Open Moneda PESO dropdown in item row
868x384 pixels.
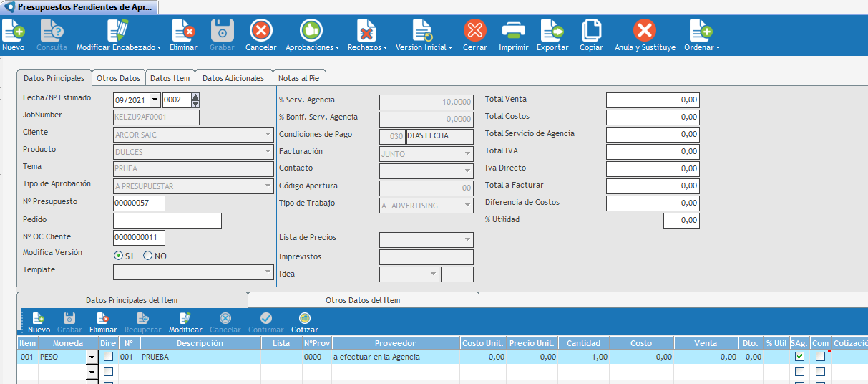point(91,357)
